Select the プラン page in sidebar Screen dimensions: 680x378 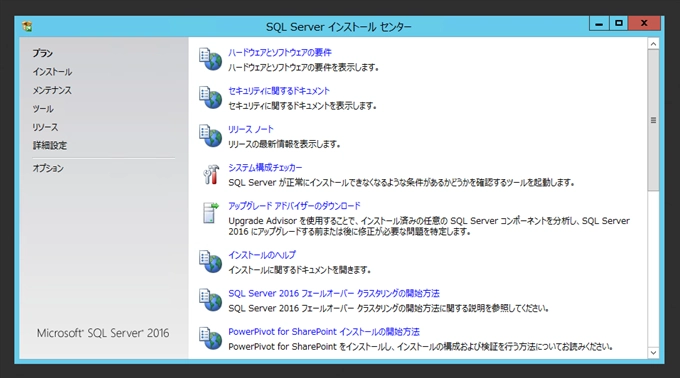click(x=42, y=53)
